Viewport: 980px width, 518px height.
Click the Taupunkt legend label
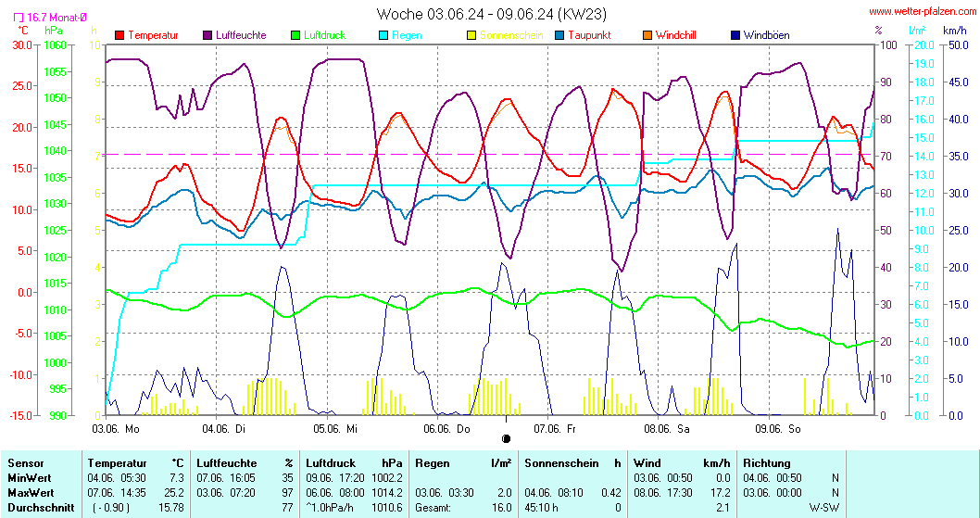(589, 35)
